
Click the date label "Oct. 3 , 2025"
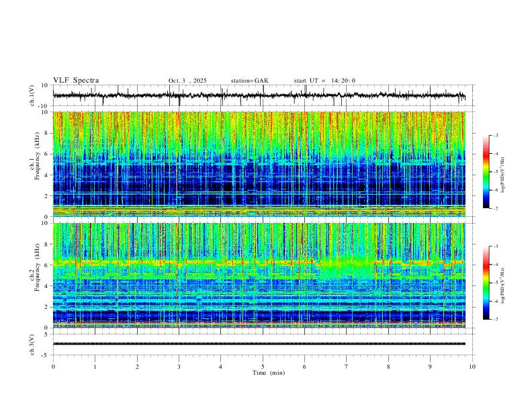[187, 81]
